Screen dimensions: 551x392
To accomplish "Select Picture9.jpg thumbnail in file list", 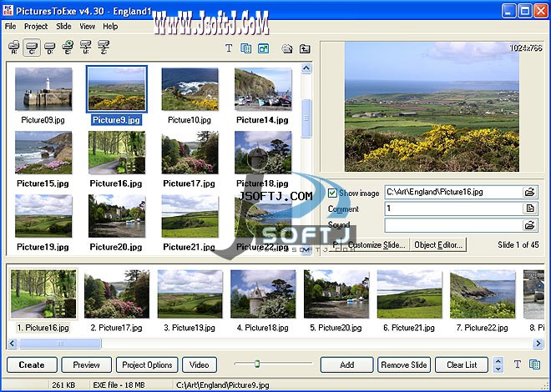I will coord(117,89).
